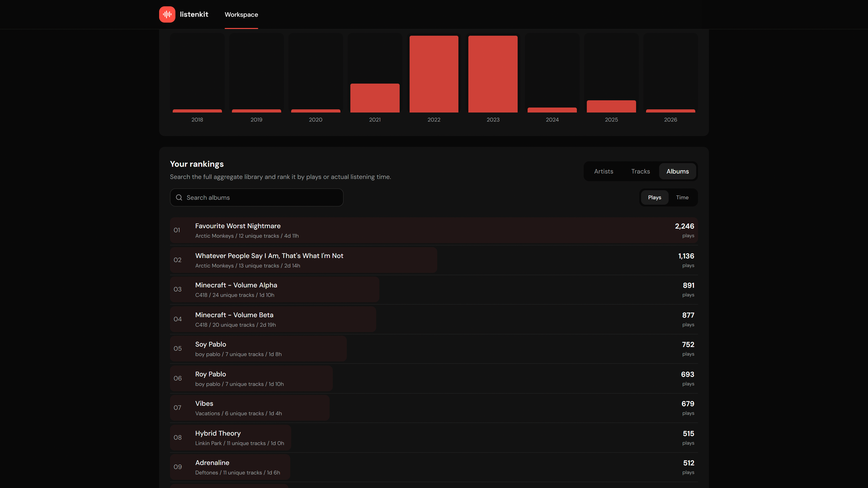The image size is (868, 488).
Task: Open the Adrenaline album by Deftones
Action: pos(434,467)
